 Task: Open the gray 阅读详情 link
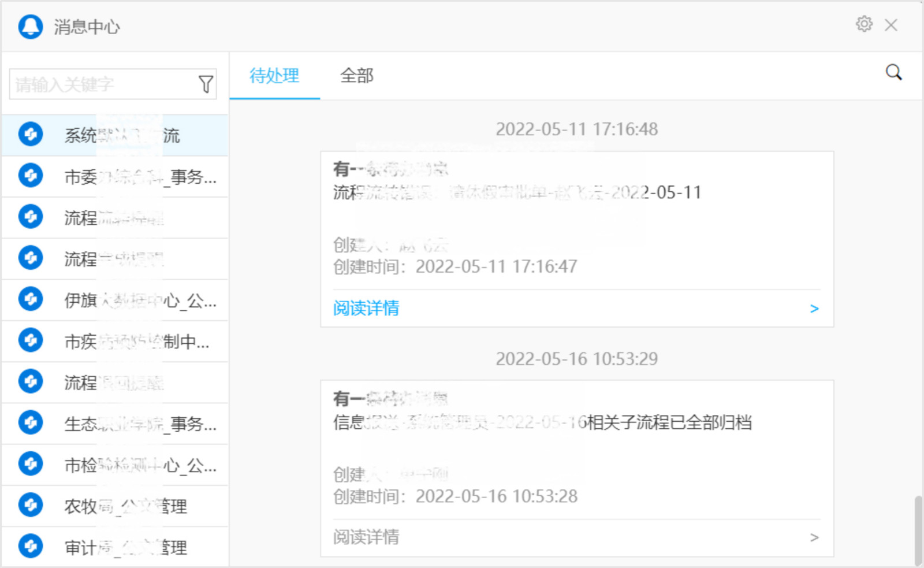[x=366, y=537]
